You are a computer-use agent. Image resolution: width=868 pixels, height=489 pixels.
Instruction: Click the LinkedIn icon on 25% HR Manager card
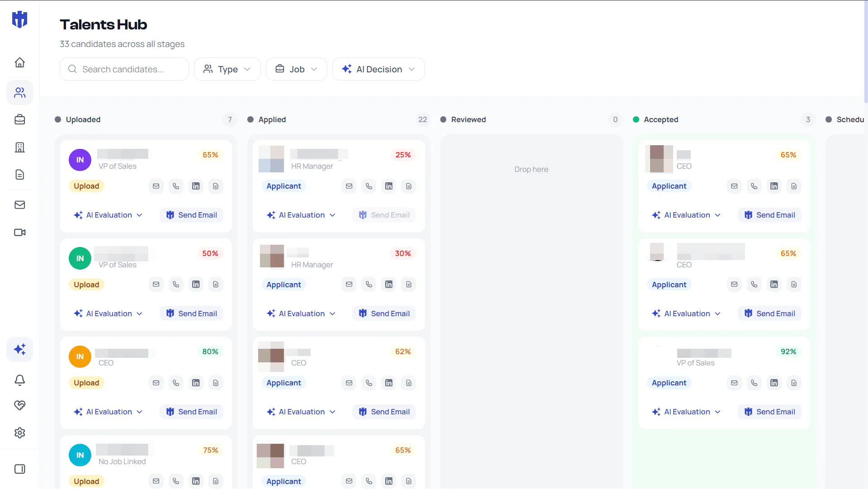(x=389, y=186)
